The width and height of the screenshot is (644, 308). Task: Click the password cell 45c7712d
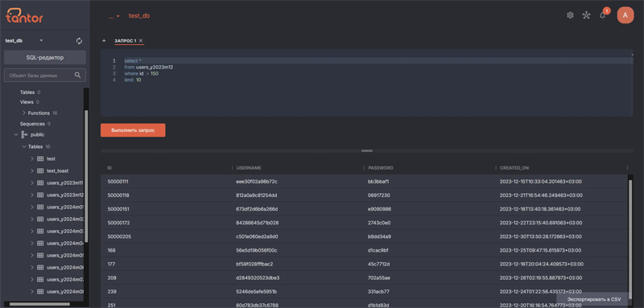[378, 264]
